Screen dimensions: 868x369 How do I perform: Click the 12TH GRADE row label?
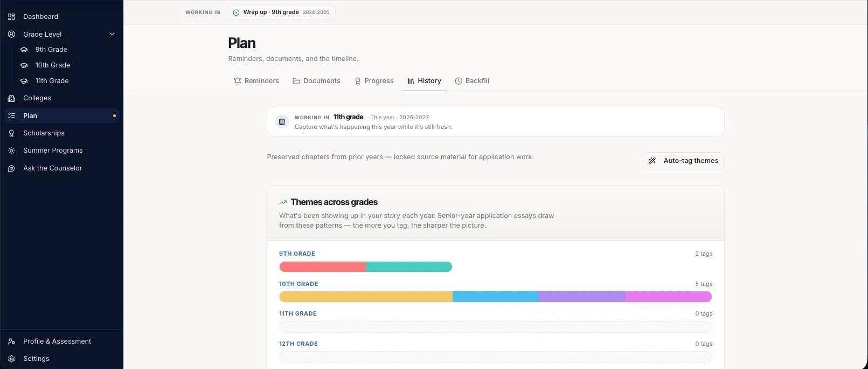pos(298,344)
